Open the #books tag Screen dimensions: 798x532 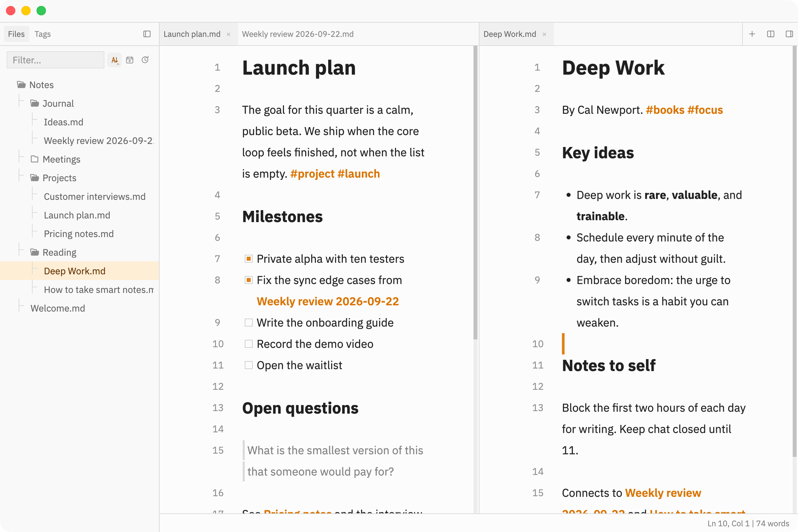(665, 110)
